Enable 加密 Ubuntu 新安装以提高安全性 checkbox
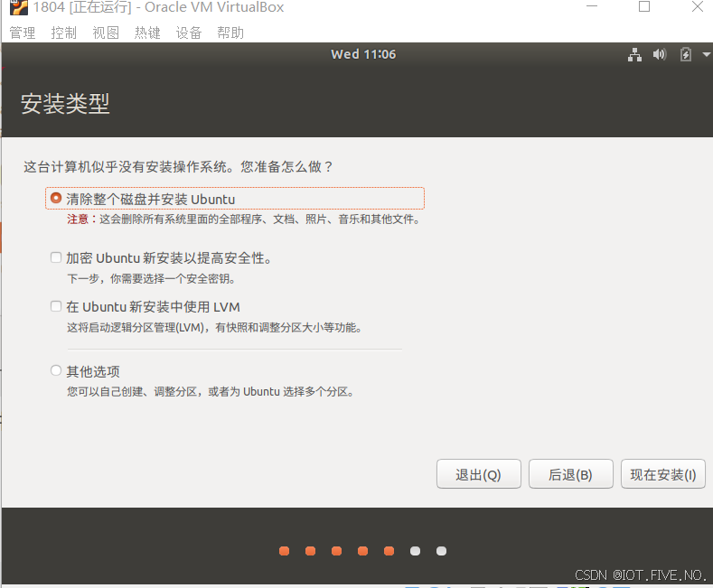Image resolution: width=713 pixels, height=588 pixels. (56, 257)
